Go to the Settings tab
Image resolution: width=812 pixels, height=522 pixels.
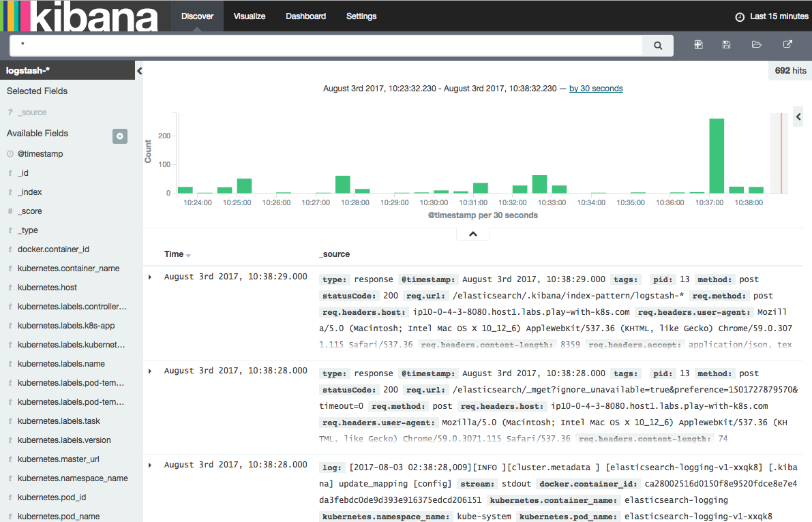point(361,16)
